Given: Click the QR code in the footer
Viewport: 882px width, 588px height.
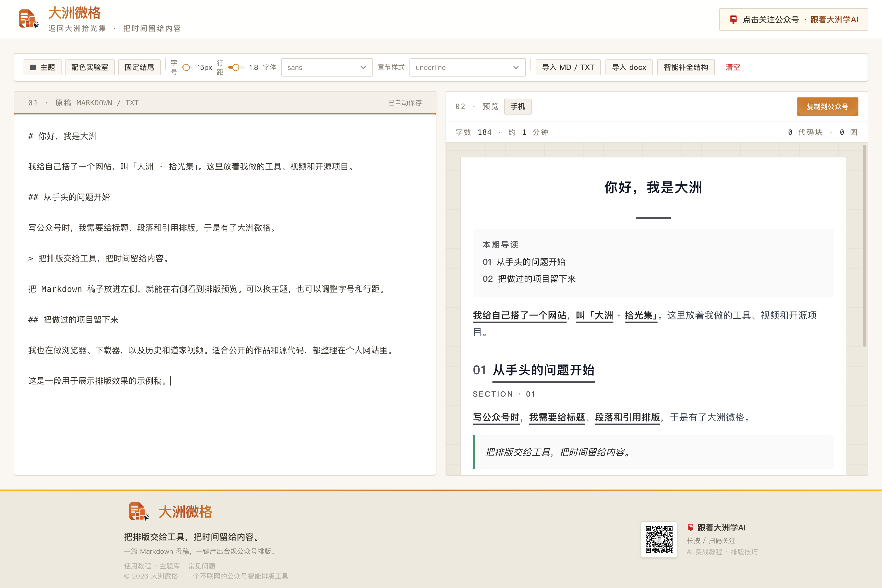Looking at the screenshot, I should click(x=659, y=540).
